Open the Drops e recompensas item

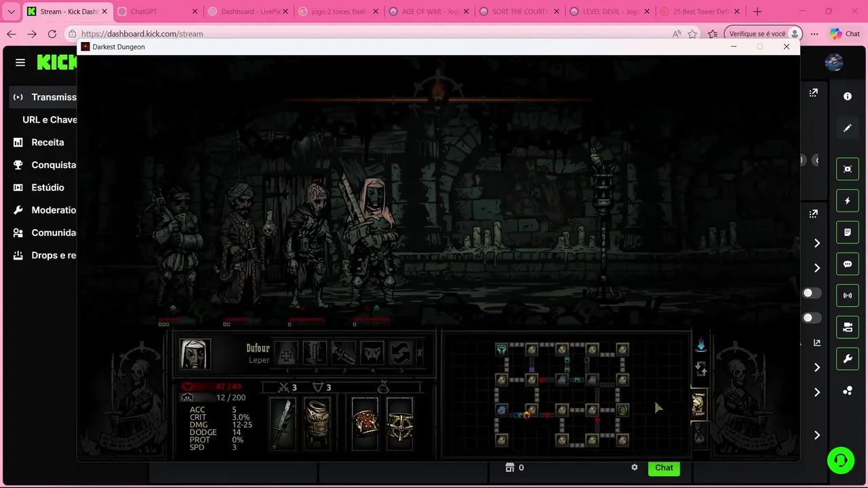pyautogui.click(x=43, y=256)
